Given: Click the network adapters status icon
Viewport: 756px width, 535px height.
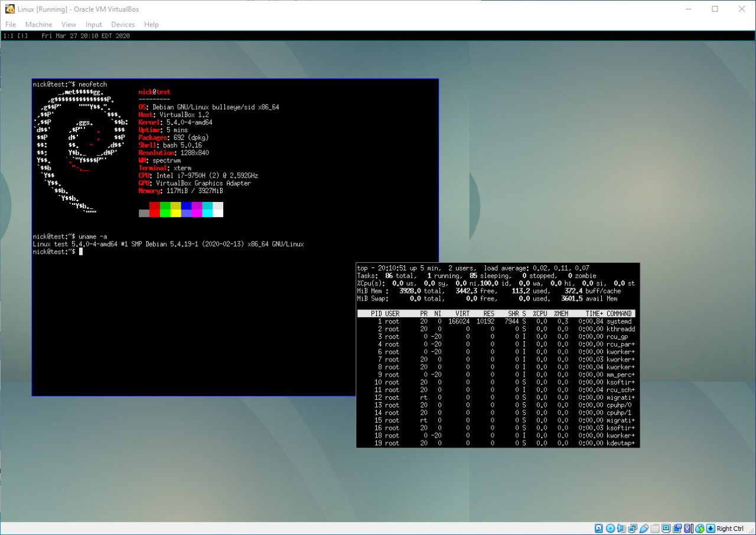Looking at the screenshot, I should coord(633,528).
